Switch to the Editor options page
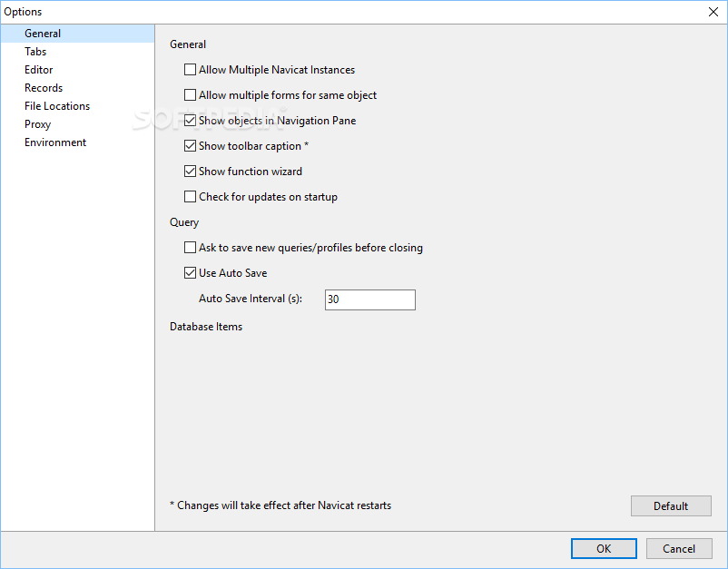Viewport: 728px width, 569px height. tap(39, 70)
